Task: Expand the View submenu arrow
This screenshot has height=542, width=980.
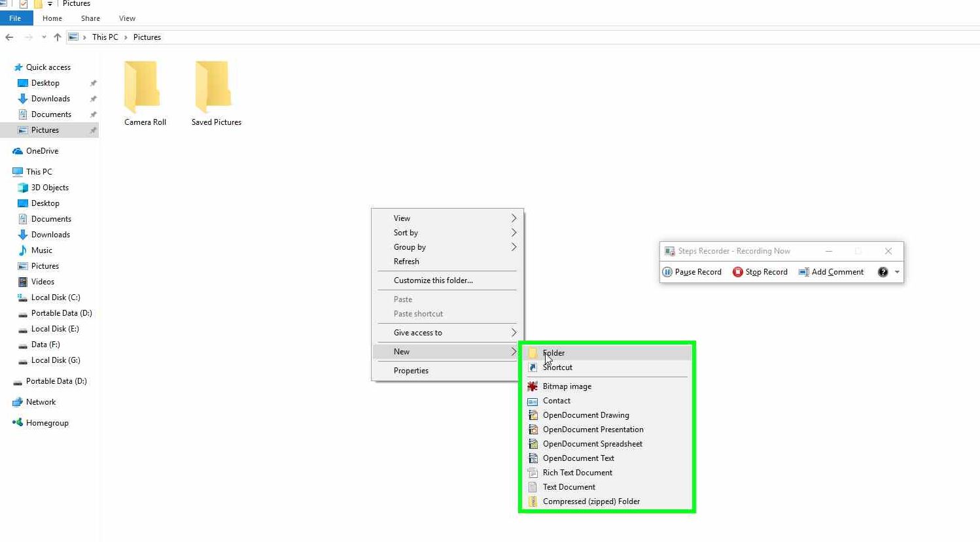Action: tap(514, 218)
